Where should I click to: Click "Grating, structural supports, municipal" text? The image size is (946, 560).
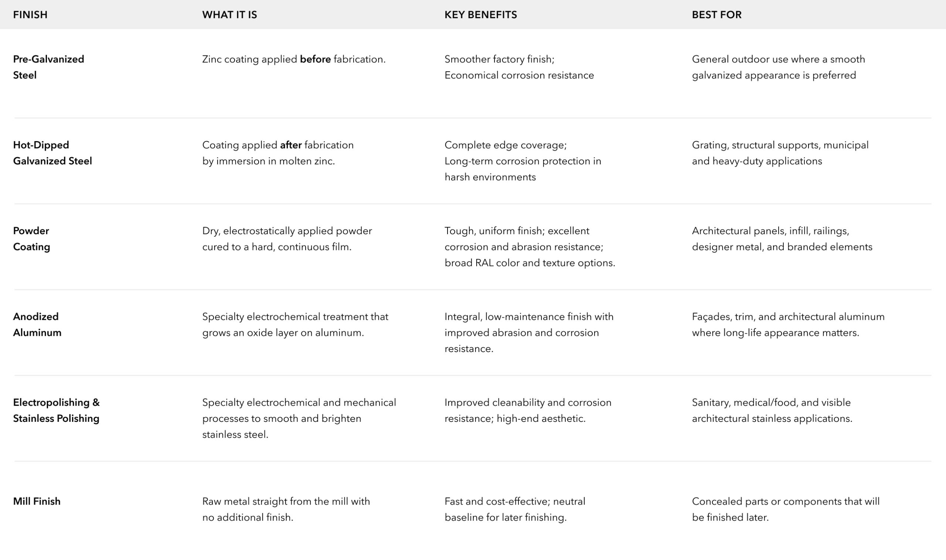click(x=780, y=145)
